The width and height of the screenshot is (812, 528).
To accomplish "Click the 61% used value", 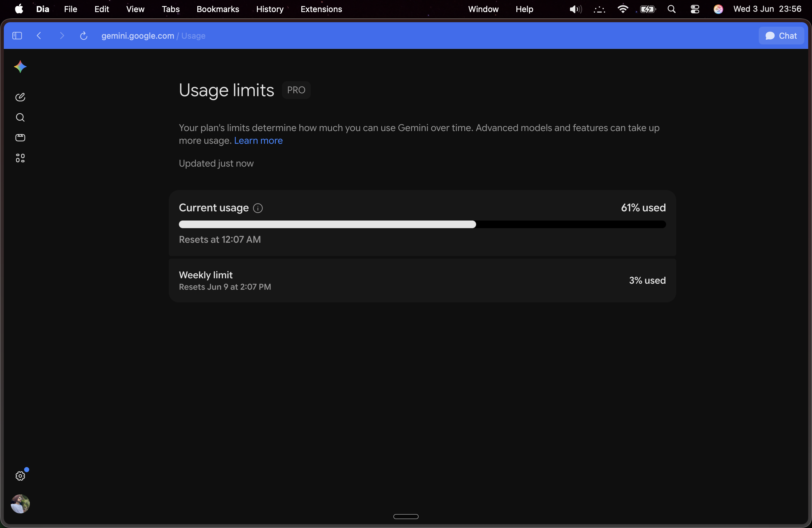I will (x=644, y=208).
